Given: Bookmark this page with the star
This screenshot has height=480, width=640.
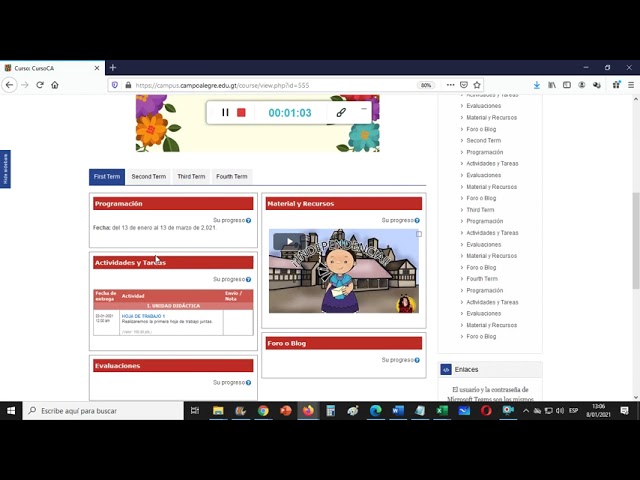Looking at the screenshot, I should (x=477, y=85).
